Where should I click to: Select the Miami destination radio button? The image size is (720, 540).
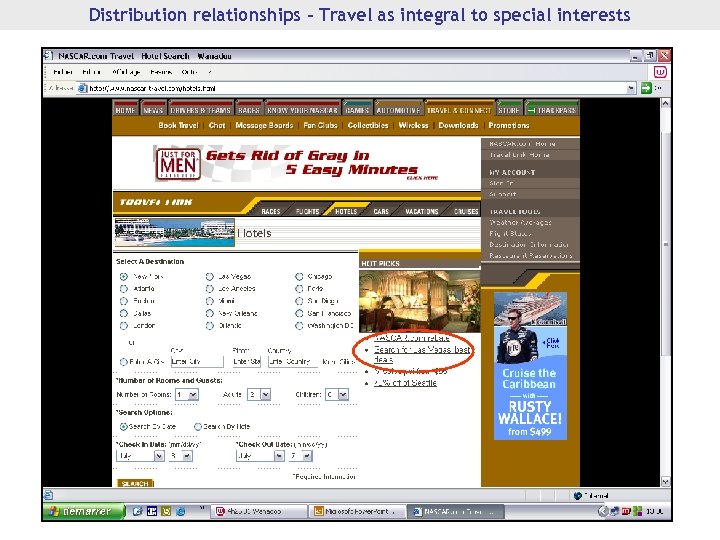click(210, 301)
